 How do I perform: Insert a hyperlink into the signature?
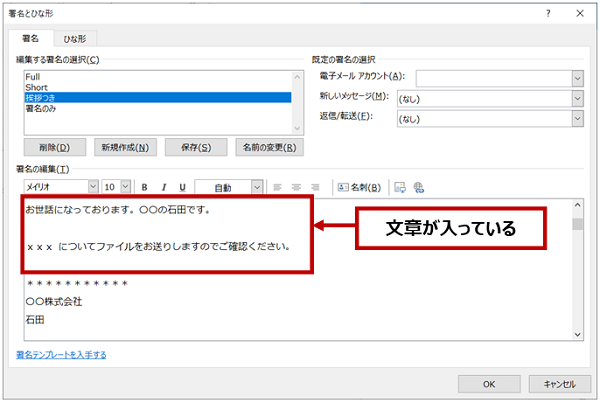click(x=419, y=187)
